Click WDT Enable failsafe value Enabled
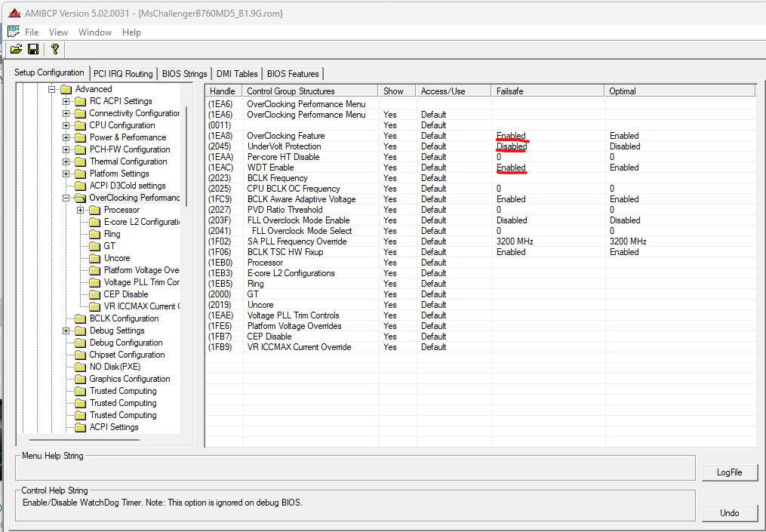Viewport: 766px width, 532px height. [511, 168]
